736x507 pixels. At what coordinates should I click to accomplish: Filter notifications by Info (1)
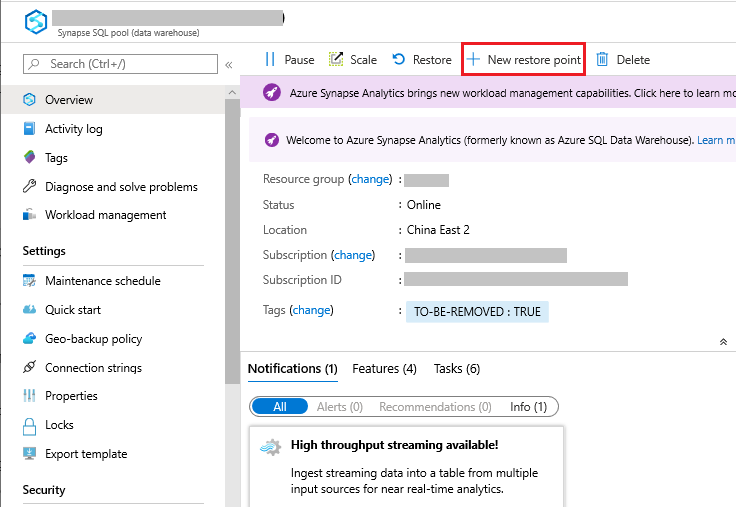(528, 407)
